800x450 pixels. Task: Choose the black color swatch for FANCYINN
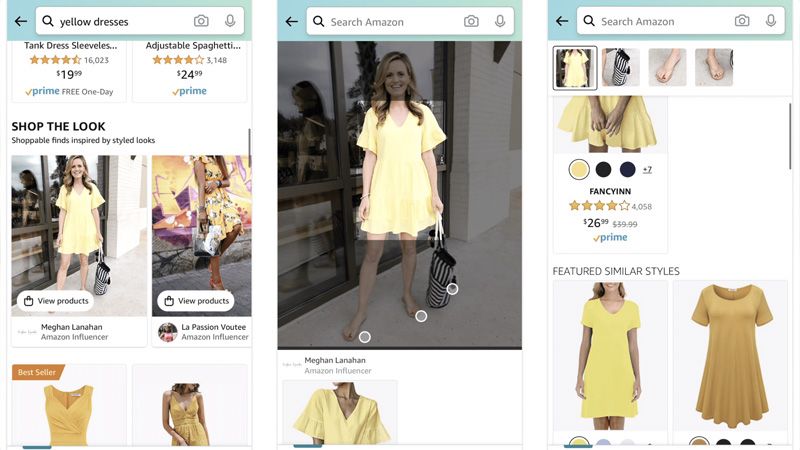(604, 169)
